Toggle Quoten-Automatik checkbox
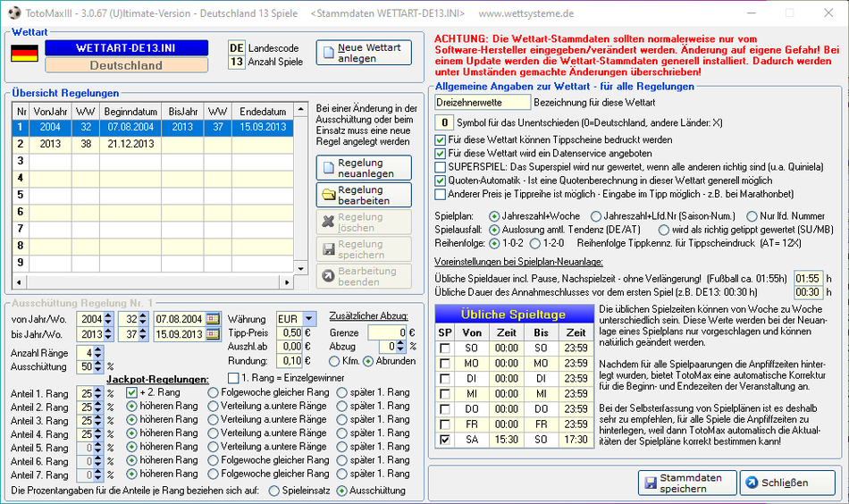 pyautogui.click(x=441, y=181)
